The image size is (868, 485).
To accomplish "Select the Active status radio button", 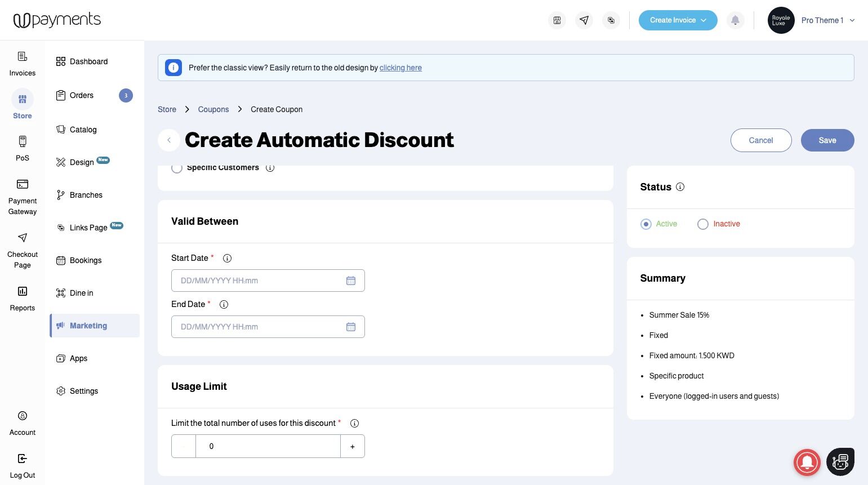I will click(646, 224).
